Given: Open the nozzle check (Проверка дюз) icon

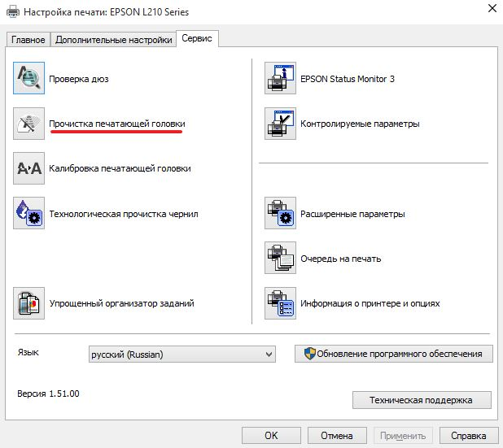Looking at the screenshot, I should [28, 78].
